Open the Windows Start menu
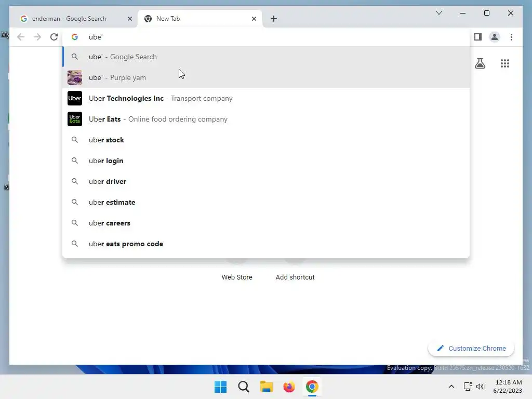The image size is (532, 399). tap(220, 387)
